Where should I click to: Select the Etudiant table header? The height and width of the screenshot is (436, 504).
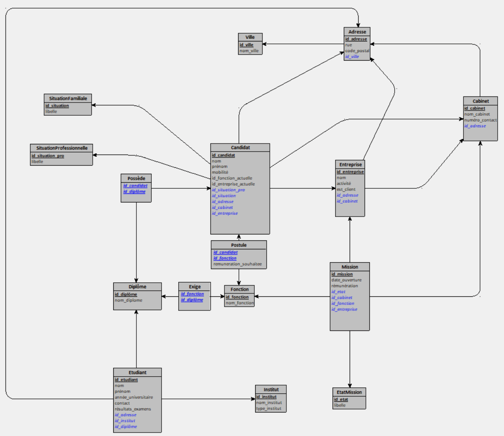click(137, 372)
